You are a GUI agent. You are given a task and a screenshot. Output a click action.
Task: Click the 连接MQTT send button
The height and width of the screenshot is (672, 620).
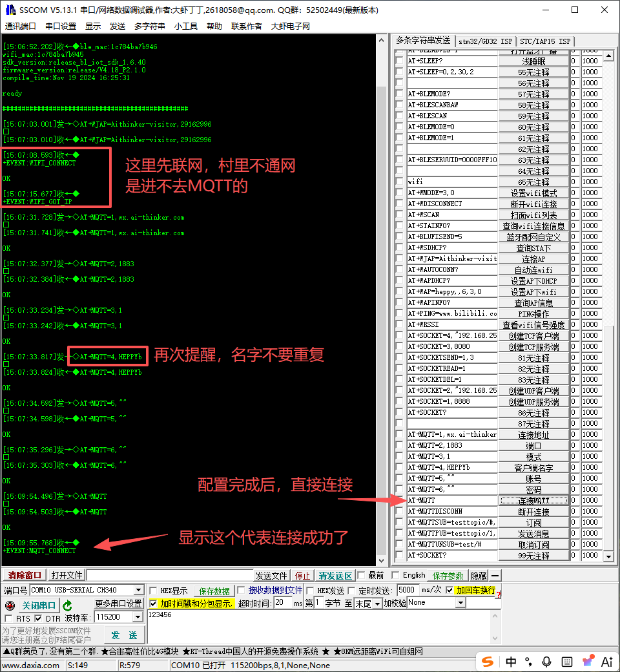coord(533,501)
